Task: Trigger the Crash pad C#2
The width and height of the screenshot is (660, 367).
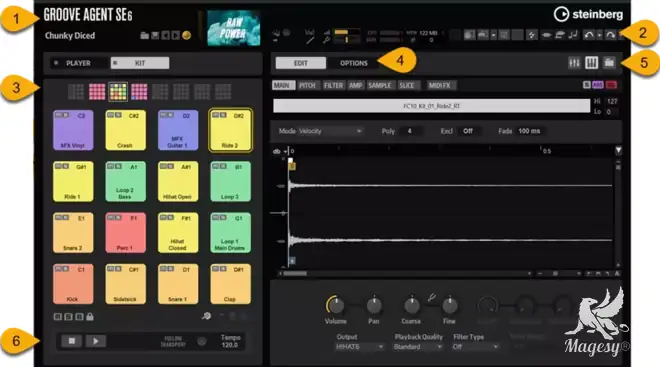Action: tap(125, 130)
